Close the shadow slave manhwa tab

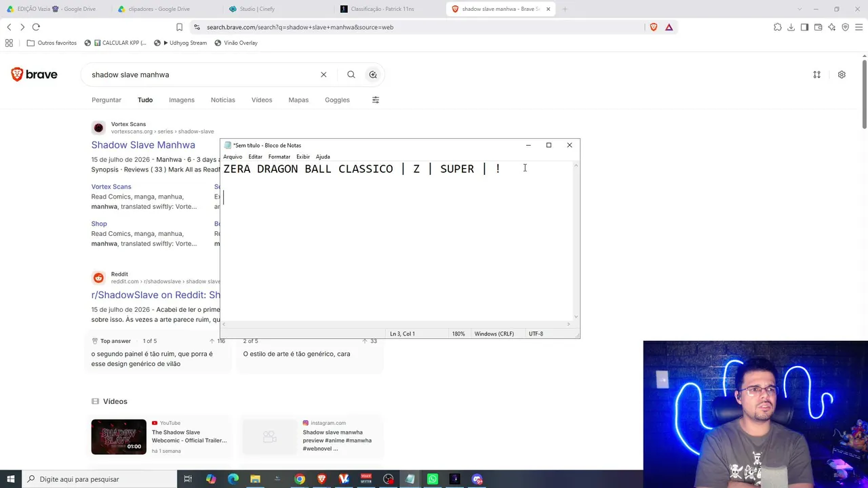coord(548,9)
